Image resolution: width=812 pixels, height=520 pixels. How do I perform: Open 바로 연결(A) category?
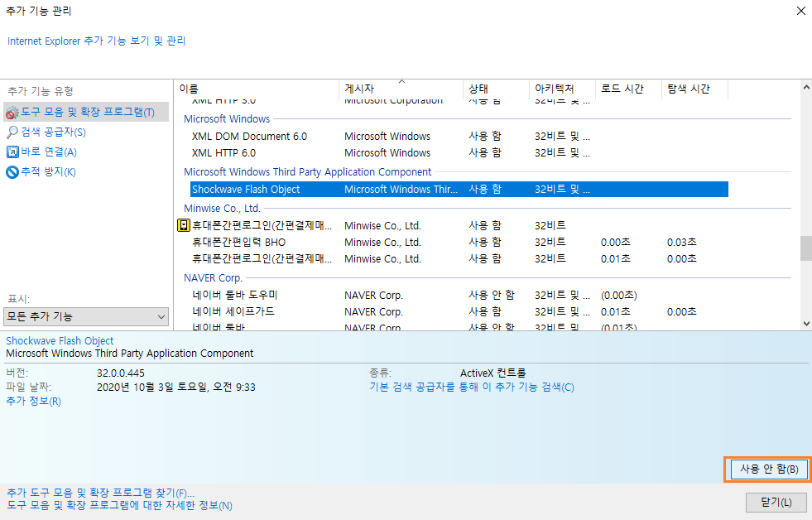pyautogui.click(x=49, y=152)
